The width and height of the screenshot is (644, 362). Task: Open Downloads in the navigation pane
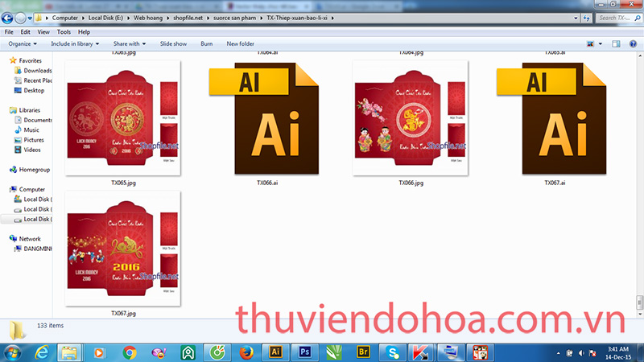click(37, 71)
